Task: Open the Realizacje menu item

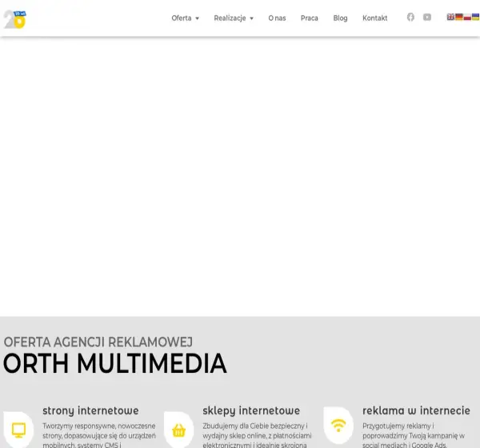Action: coord(230,18)
